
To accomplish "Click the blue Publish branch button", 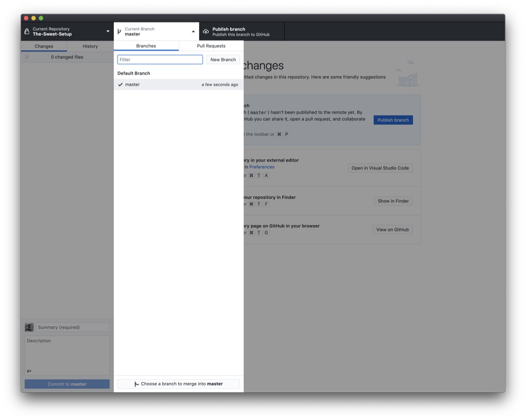I will [x=393, y=120].
